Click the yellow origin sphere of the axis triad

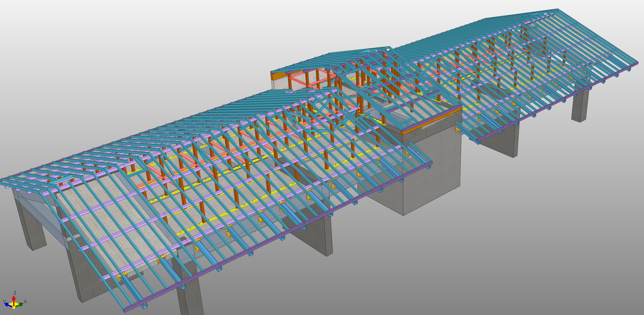[14, 307]
